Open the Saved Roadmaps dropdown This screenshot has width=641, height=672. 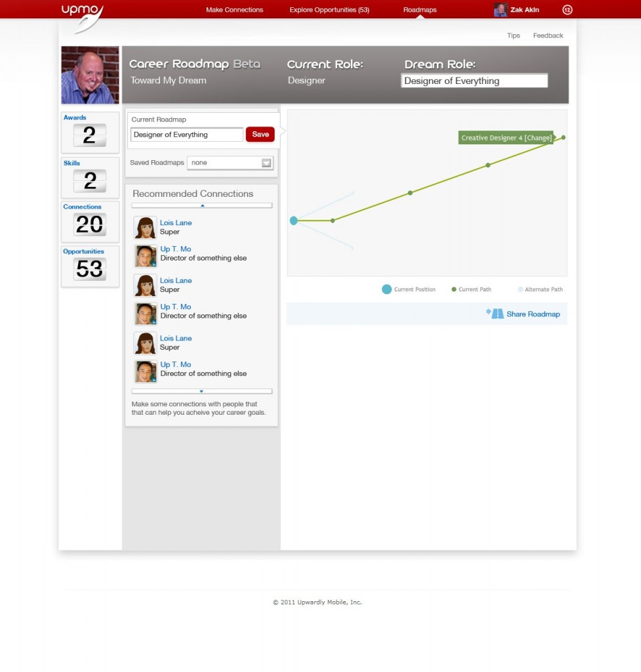tap(230, 163)
